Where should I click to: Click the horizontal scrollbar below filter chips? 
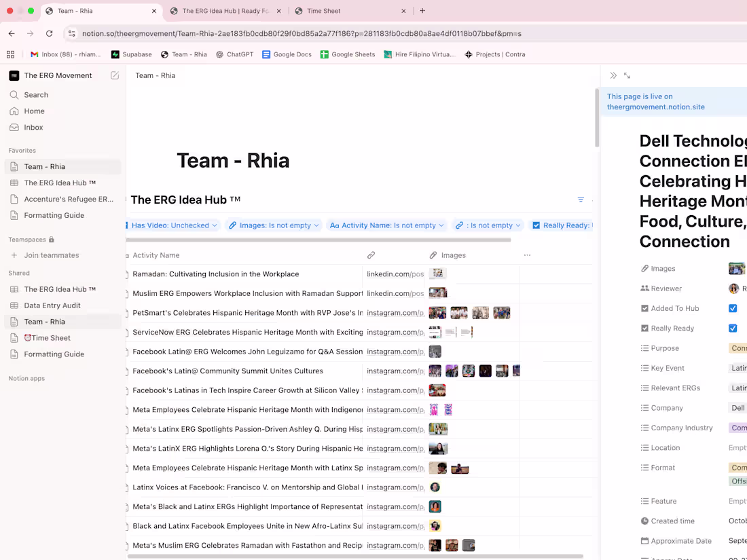pyautogui.click(x=318, y=240)
